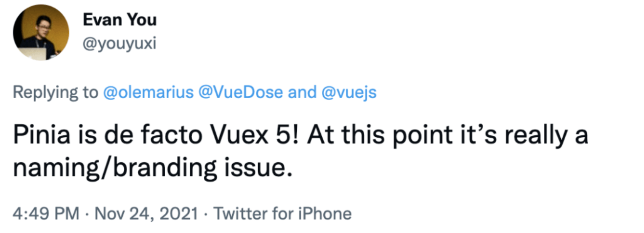The image size is (644, 233).
Task: Click the 'Replying to' label
Action: (x=55, y=92)
